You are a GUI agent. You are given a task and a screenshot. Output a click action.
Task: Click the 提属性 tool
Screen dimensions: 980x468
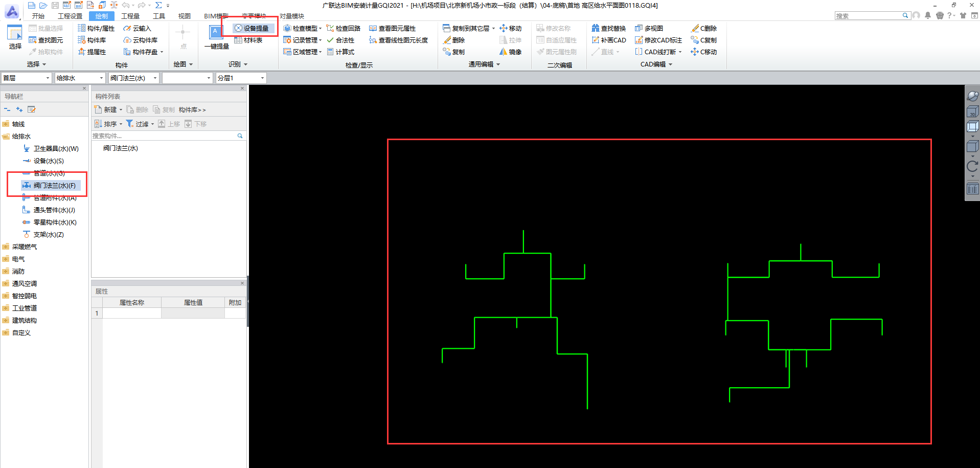(92, 52)
